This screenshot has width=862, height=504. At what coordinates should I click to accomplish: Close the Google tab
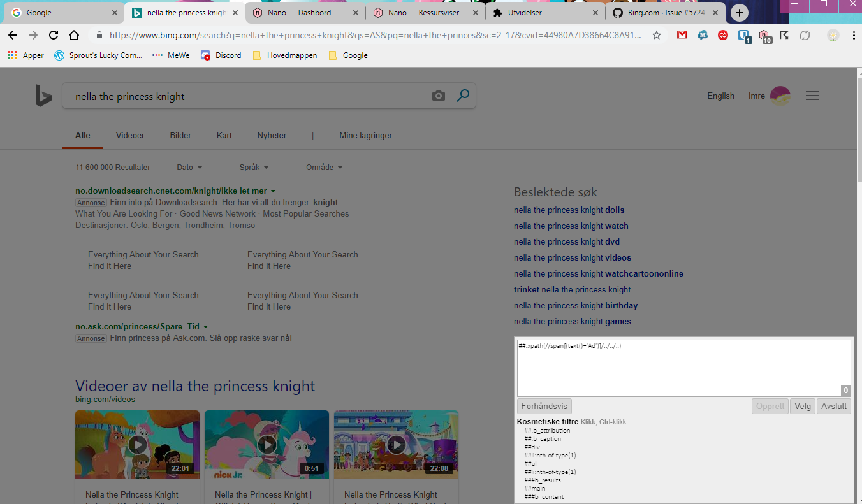click(x=115, y=13)
